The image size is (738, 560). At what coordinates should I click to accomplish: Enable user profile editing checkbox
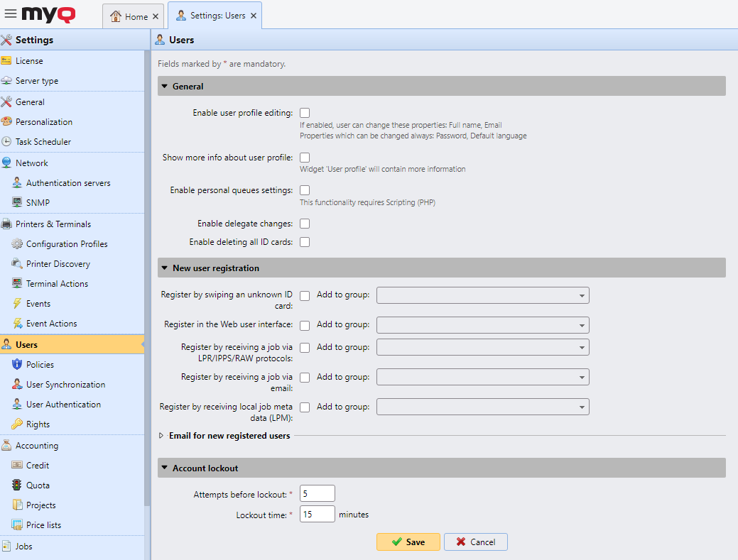click(305, 113)
